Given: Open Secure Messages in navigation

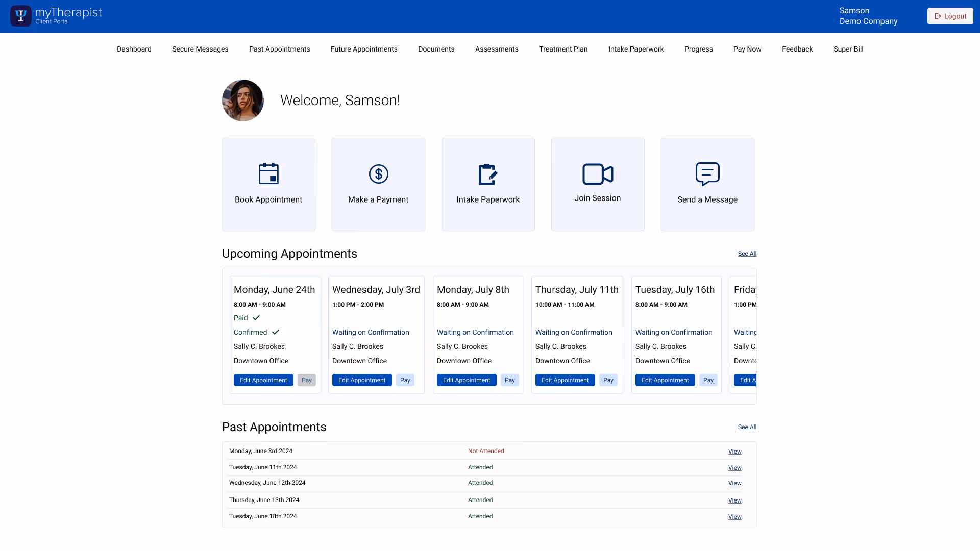Looking at the screenshot, I should tap(200, 49).
